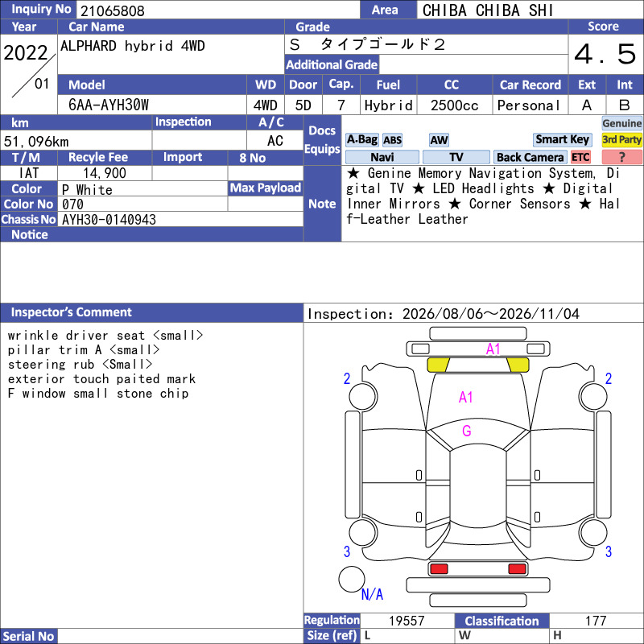Image resolution: width=644 pixels, height=644 pixels.
Task: Click the interior grade B
Action: click(x=625, y=105)
